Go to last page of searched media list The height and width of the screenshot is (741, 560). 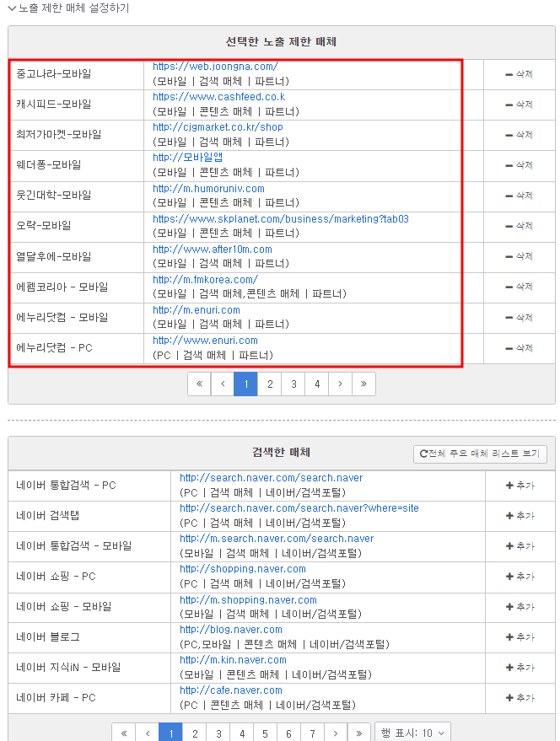(x=359, y=733)
